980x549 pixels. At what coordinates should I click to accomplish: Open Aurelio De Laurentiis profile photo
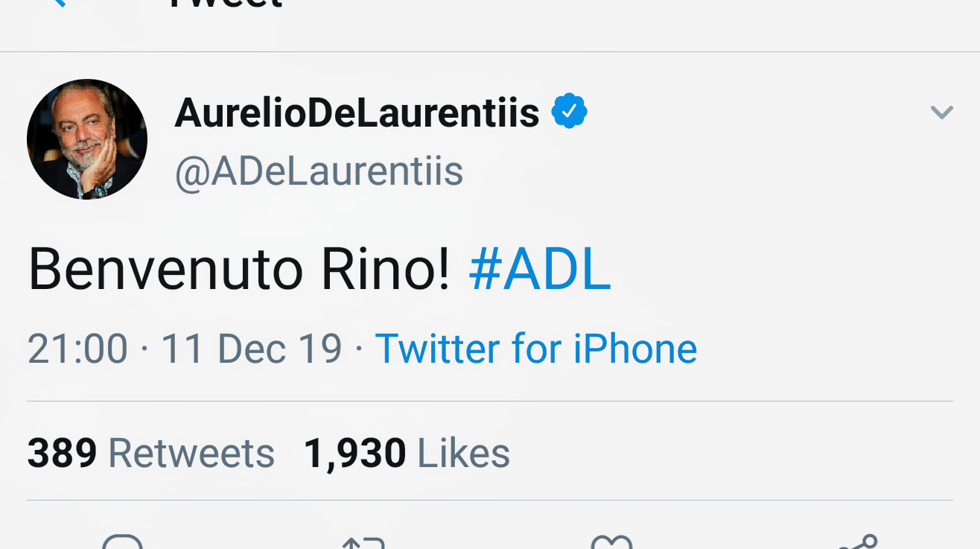[x=87, y=139]
